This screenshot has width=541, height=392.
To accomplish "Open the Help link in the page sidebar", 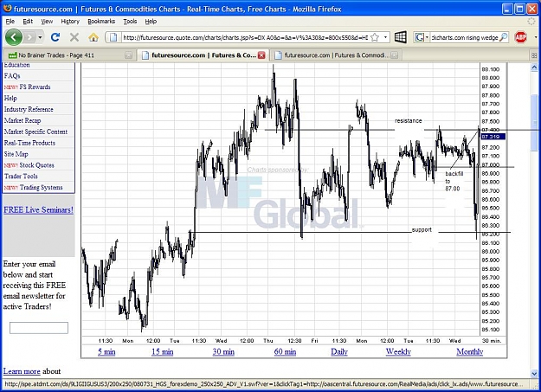I will (10, 99).
